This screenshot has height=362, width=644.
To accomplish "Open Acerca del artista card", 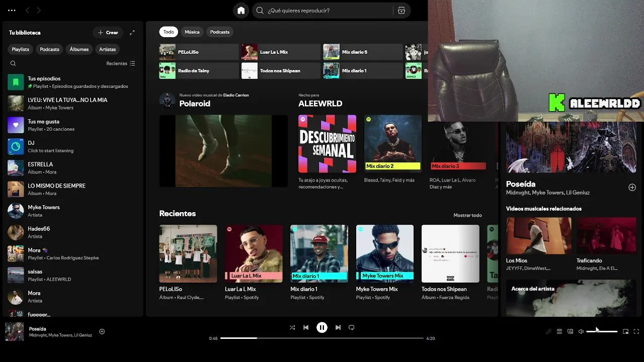I will [571, 298].
